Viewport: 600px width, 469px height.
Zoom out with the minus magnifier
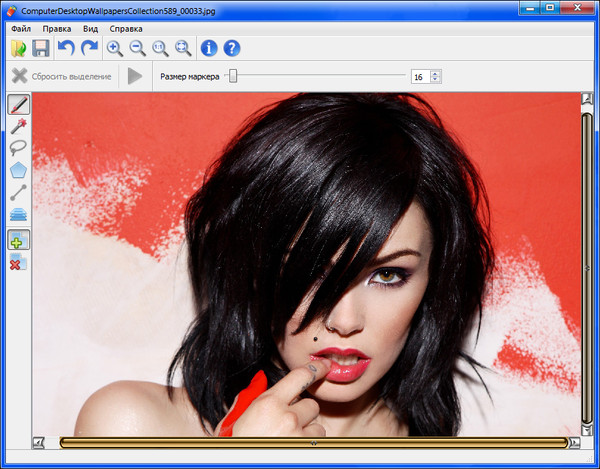pyautogui.click(x=137, y=48)
